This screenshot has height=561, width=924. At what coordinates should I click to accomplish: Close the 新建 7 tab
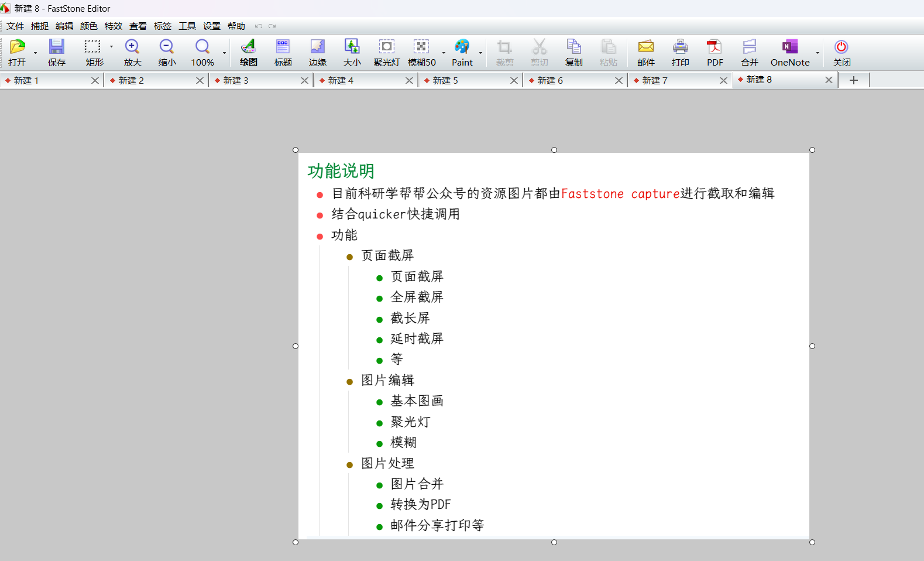pos(723,81)
